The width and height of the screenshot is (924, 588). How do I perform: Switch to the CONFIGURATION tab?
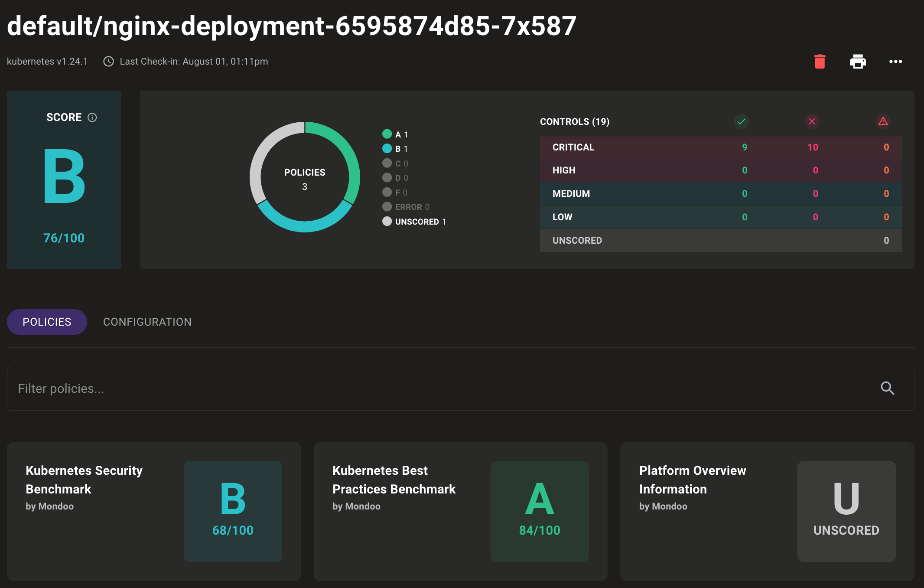[x=147, y=322]
